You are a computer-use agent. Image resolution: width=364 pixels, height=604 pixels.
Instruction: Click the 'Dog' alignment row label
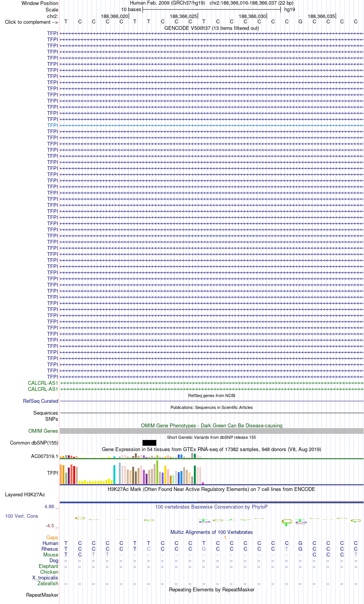coord(54,560)
